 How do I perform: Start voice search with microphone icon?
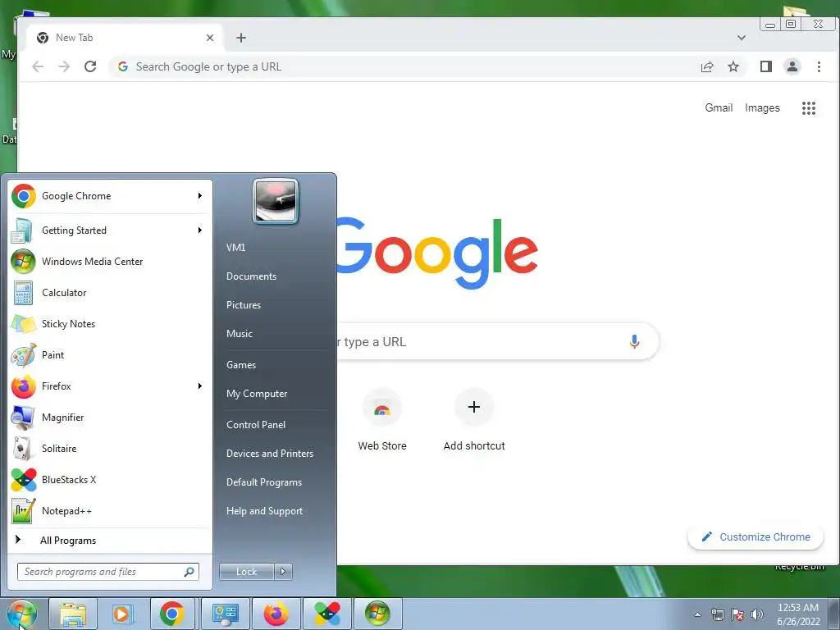pos(634,342)
